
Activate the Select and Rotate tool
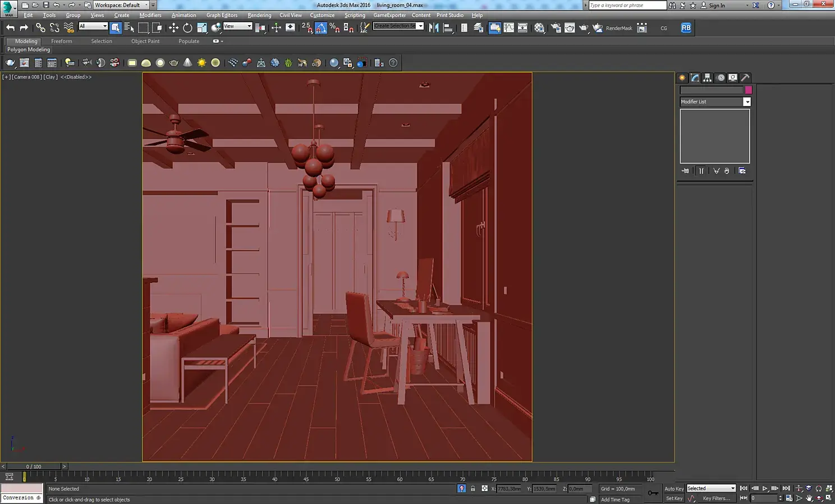point(187,27)
